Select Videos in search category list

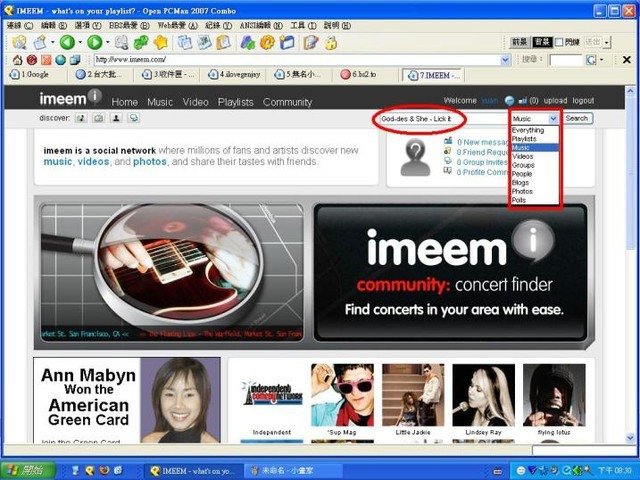click(535, 156)
